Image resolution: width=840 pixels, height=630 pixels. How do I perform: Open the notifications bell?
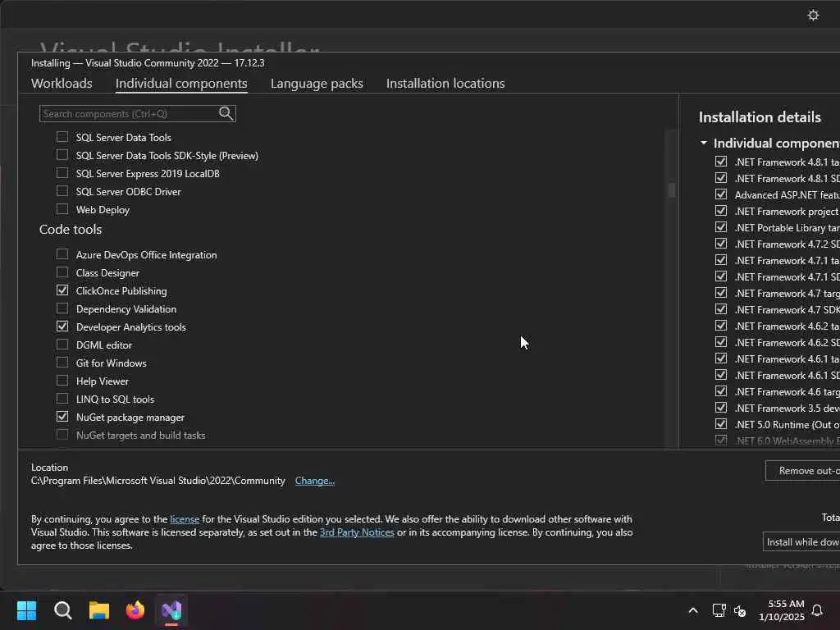817,610
